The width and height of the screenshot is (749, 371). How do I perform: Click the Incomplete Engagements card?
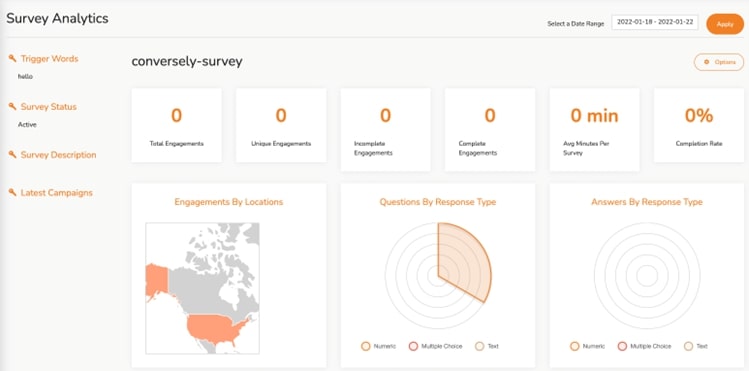tap(385, 129)
